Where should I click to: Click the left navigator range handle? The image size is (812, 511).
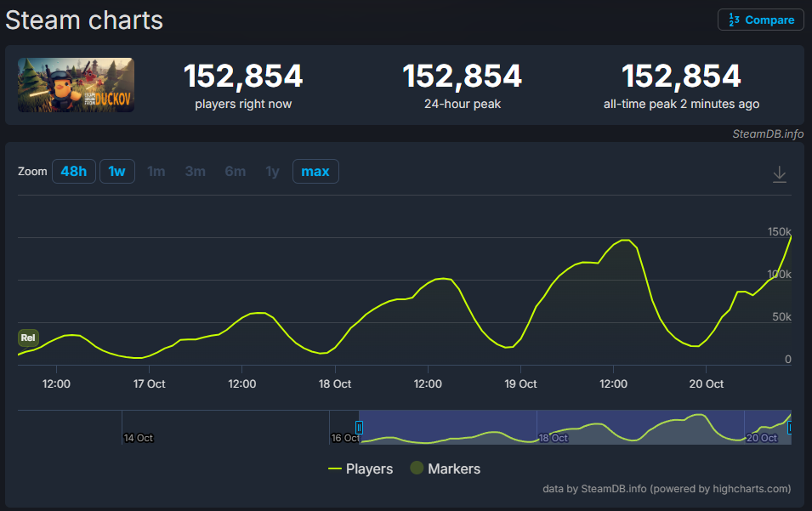point(359,428)
